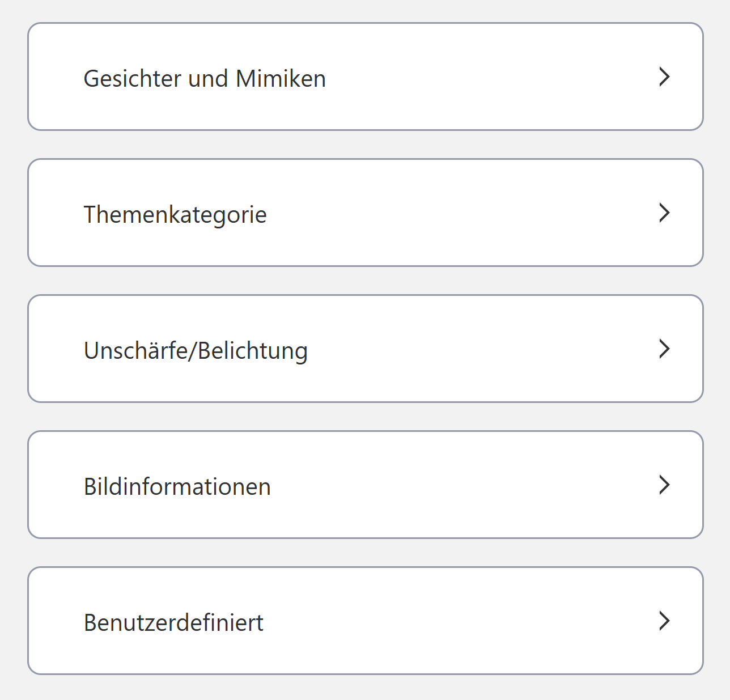The height and width of the screenshot is (700, 730).
Task: Click left padding of the Gesichter und Mimiken card
Action: pos(56,77)
